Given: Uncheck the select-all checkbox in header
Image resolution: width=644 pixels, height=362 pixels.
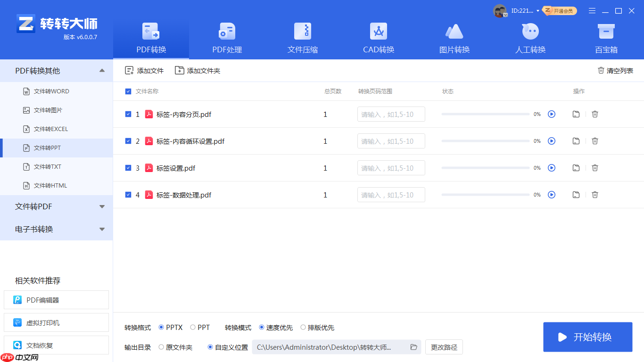Looking at the screenshot, I should [128, 91].
